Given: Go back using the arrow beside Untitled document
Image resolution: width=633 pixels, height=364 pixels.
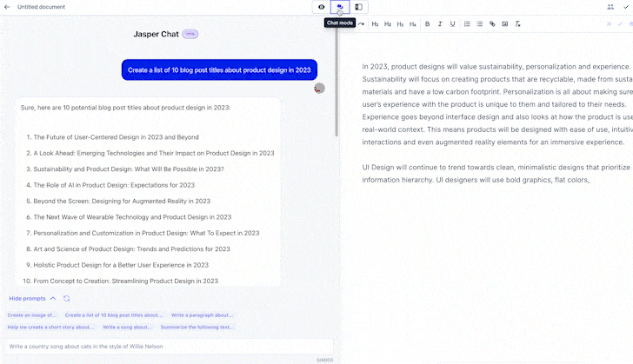Looking at the screenshot, I should point(7,7).
